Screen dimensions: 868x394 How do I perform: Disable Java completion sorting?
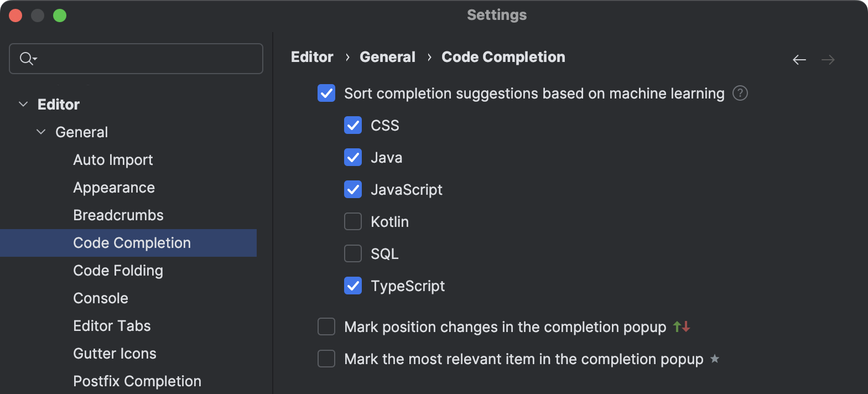click(353, 157)
